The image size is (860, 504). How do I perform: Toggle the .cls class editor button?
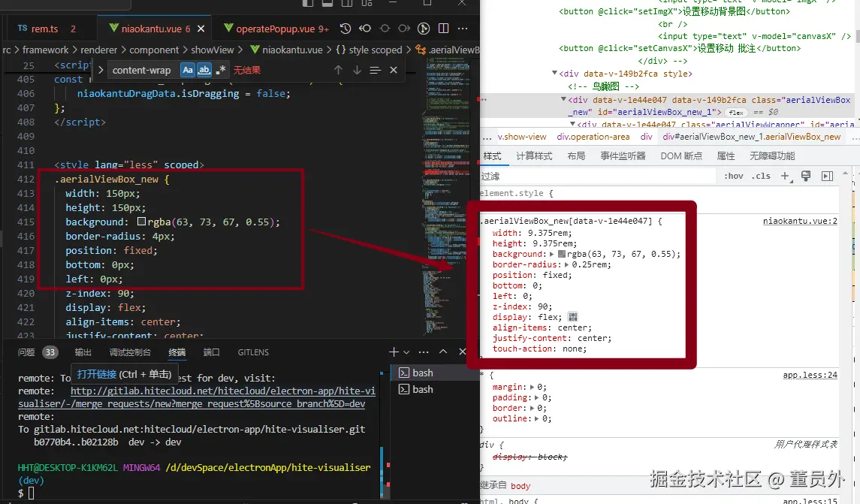(x=761, y=176)
